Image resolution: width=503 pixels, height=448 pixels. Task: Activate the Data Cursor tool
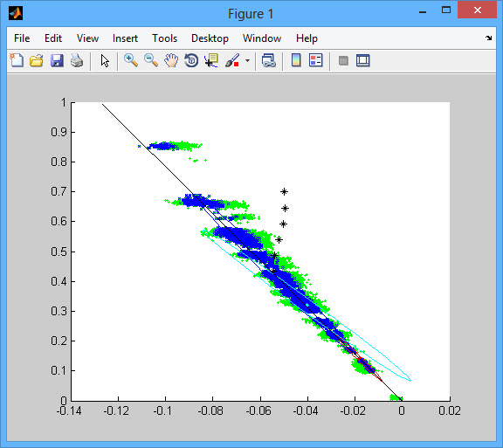click(x=211, y=60)
